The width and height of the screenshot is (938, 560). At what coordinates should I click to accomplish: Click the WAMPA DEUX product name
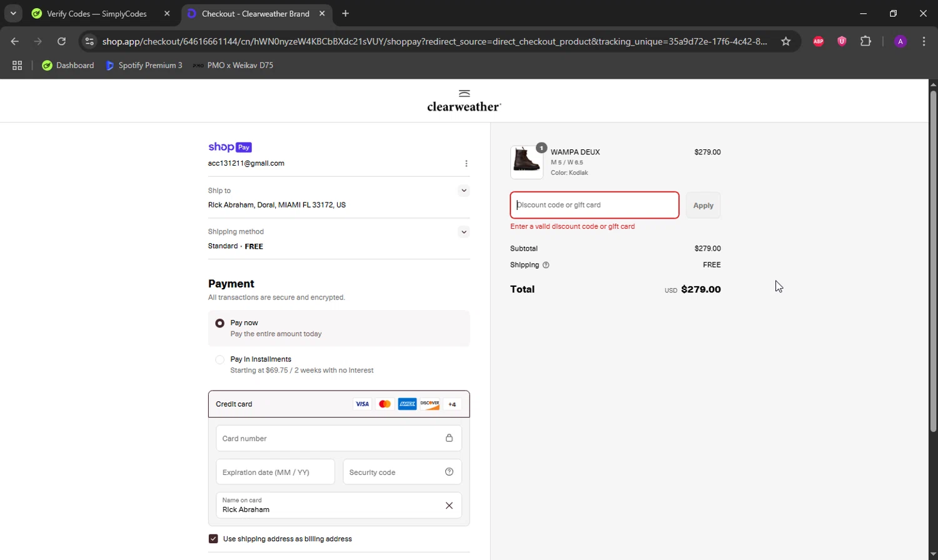point(575,152)
